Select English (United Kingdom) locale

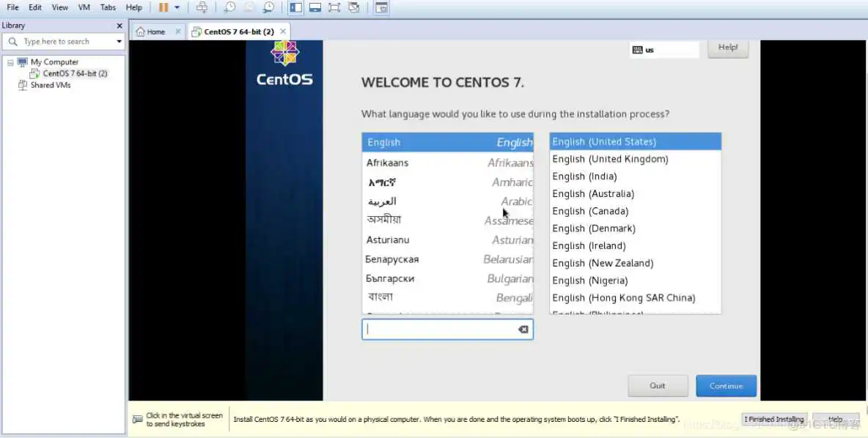tap(610, 159)
